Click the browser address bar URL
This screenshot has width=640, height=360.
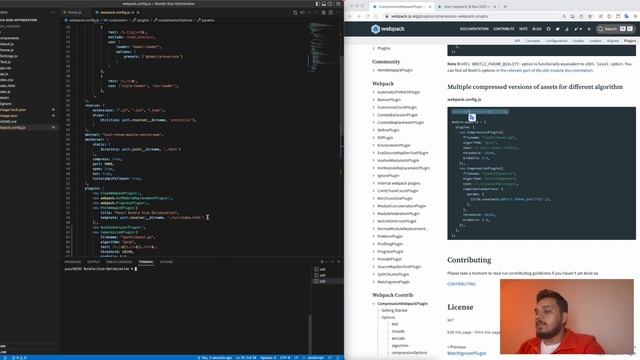[x=440, y=16]
